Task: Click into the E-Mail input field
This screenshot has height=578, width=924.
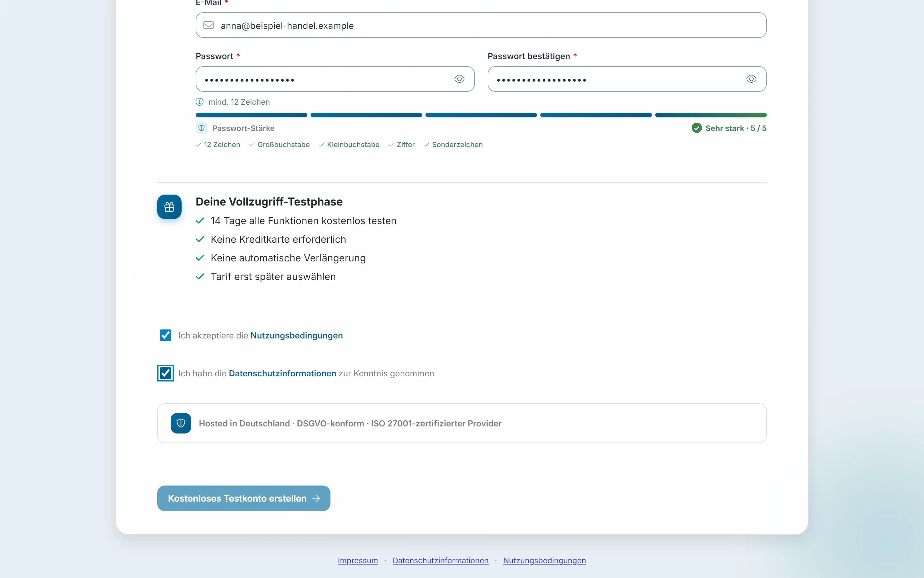Action: (481, 25)
